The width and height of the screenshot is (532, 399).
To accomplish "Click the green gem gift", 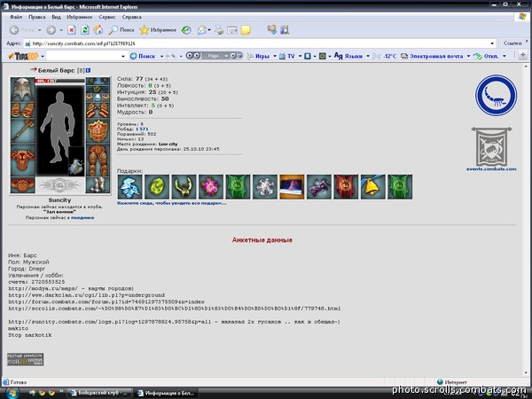I will [157, 187].
